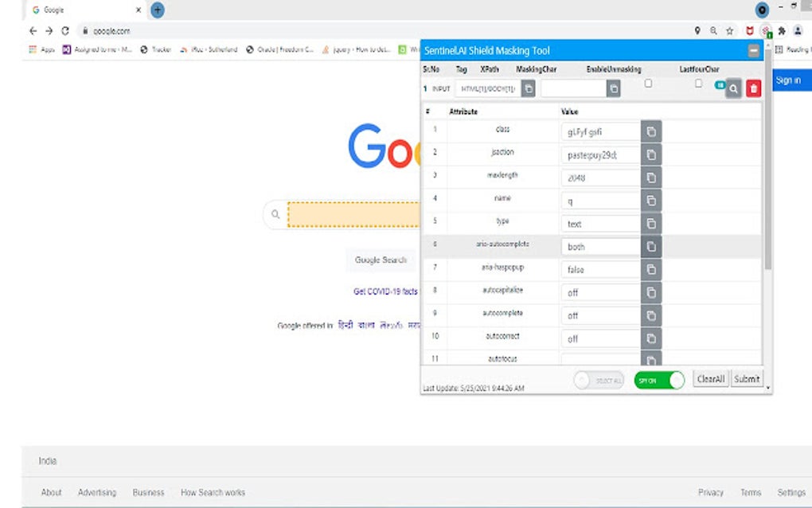
Task: Collapse the SentinelAI popup with the minus control
Action: (753, 51)
